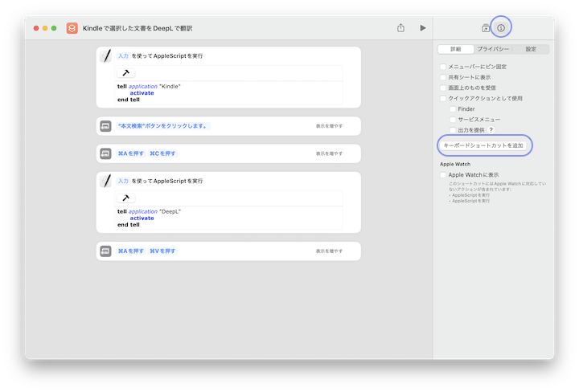Switch to the 設定 tab
Image resolution: width=579 pixels, height=392 pixels.
531,49
